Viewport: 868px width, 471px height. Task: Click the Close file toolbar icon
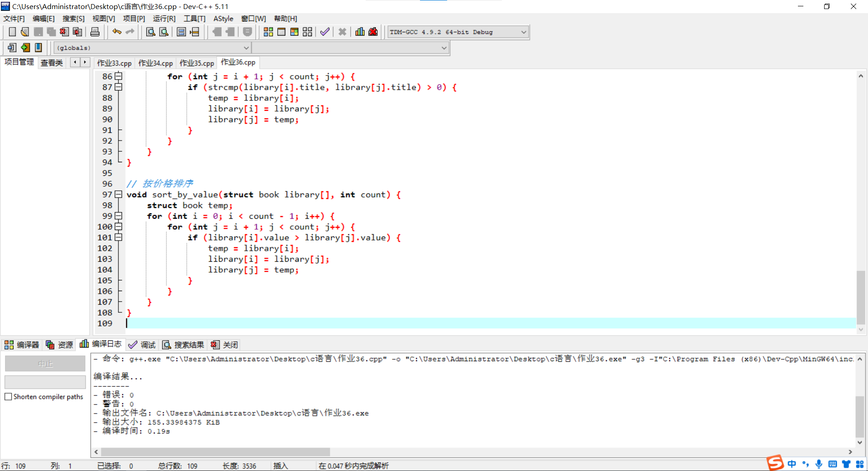point(64,32)
